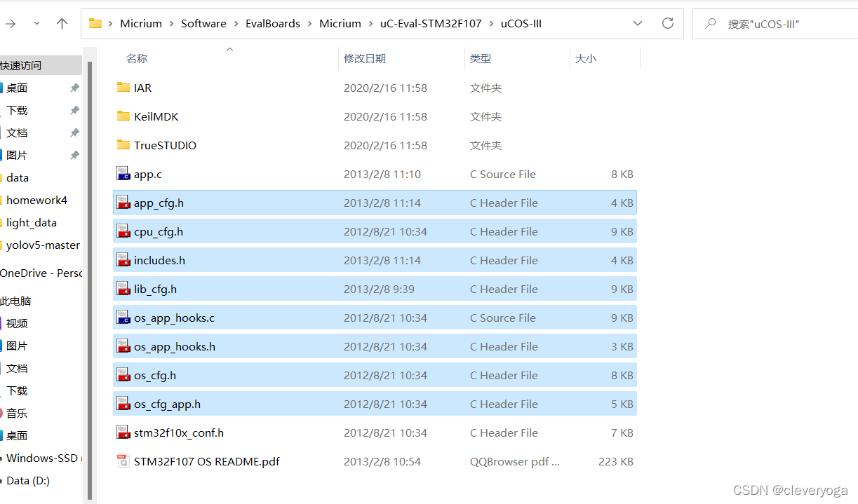Click the uCOS-III breadcrumb segment
Image resolution: width=858 pixels, height=504 pixels.
[521, 23]
